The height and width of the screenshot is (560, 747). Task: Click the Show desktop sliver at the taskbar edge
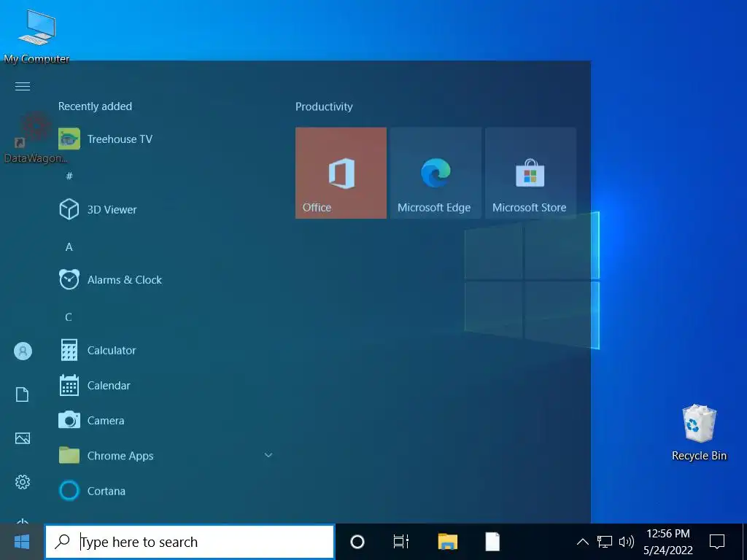pos(744,542)
